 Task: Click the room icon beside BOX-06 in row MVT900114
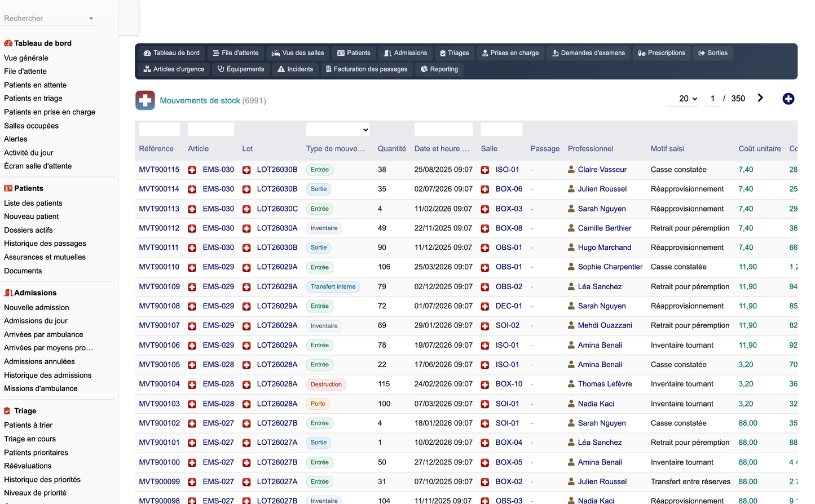tap(485, 189)
